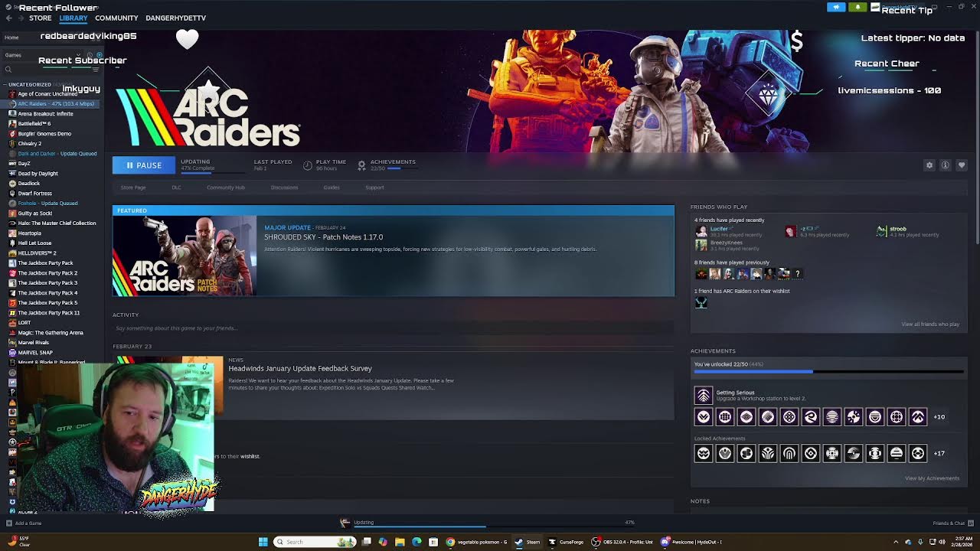The height and width of the screenshot is (551, 980).
Task: Select DayZ in library
Action: point(24,163)
